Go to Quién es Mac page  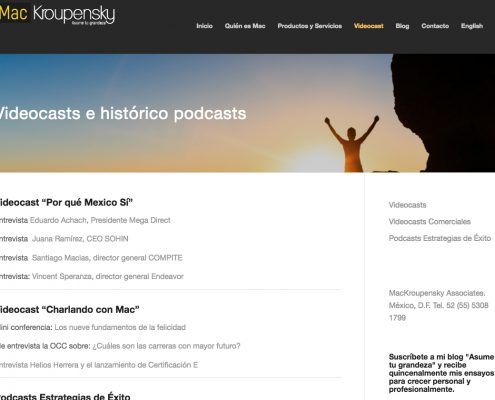(x=245, y=26)
